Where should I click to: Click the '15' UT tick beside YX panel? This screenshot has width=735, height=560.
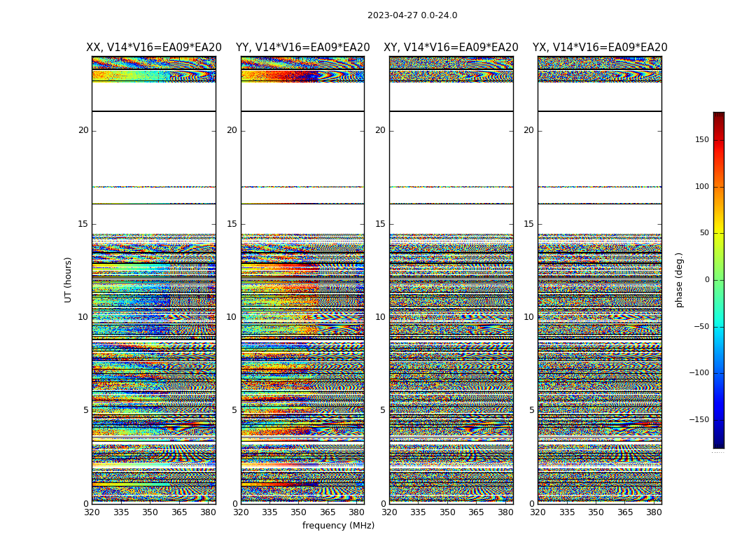[x=529, y=223]
